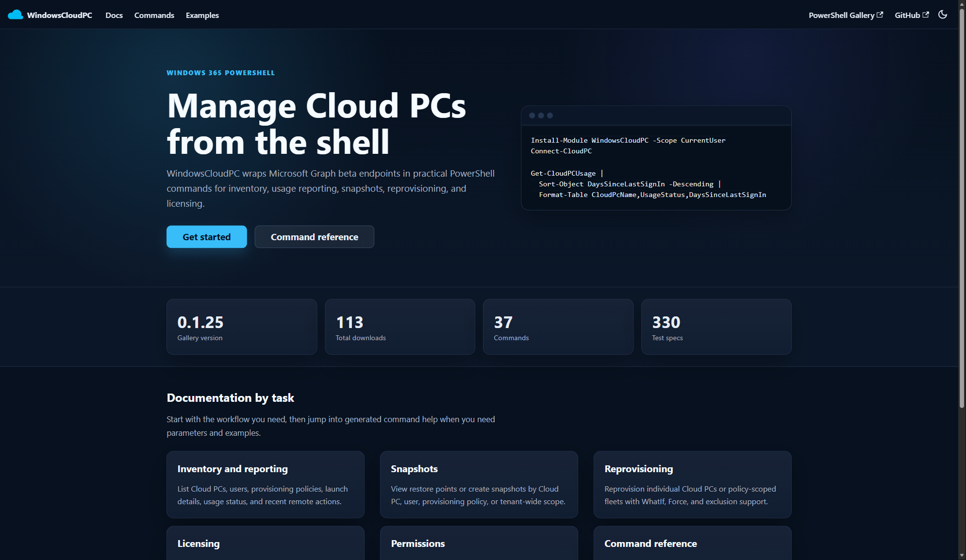This screenshot has height=560, width=966.
Task: Click the WINDOWS 365 POWERSHELL label
Action: 221,73
